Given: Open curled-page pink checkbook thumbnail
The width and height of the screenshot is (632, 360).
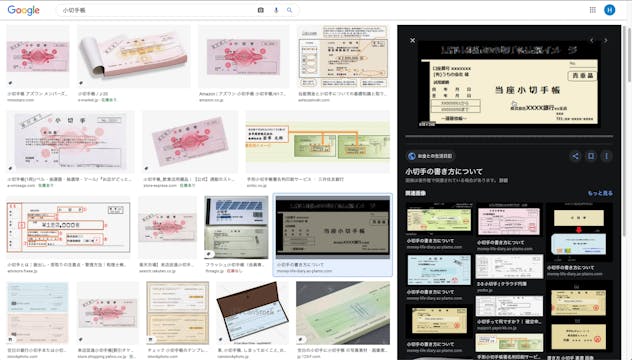Looking at the screenshot, I should click(x=133, y=56).
